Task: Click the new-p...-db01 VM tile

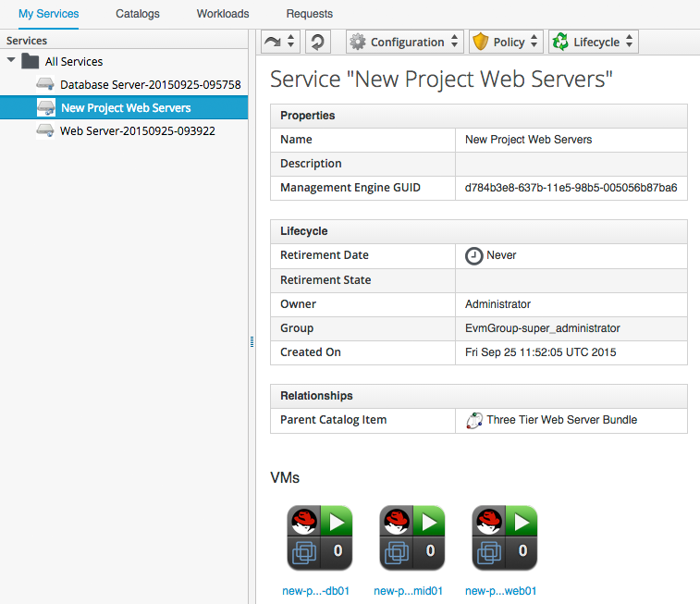Action: click(320, 537)
